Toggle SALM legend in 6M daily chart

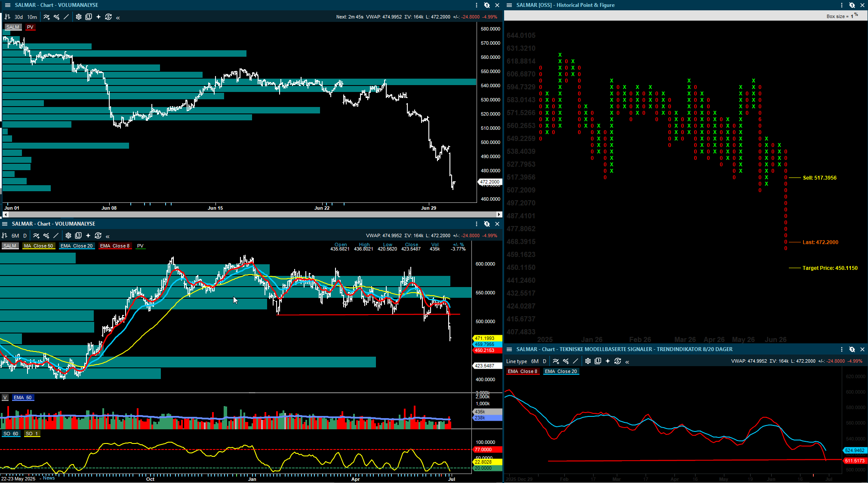pos(10,246)
